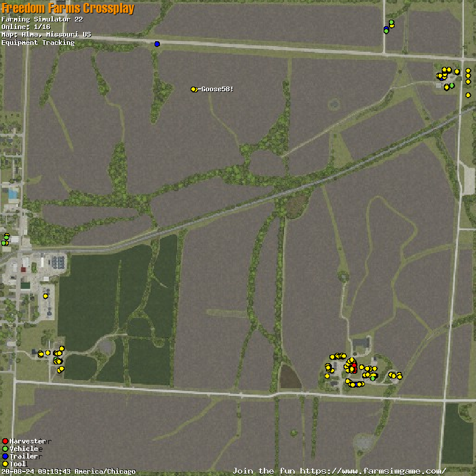Viewport: 476px width, 476px height.
Task: Click the blue Trailer legend dot
Action: 5,456
